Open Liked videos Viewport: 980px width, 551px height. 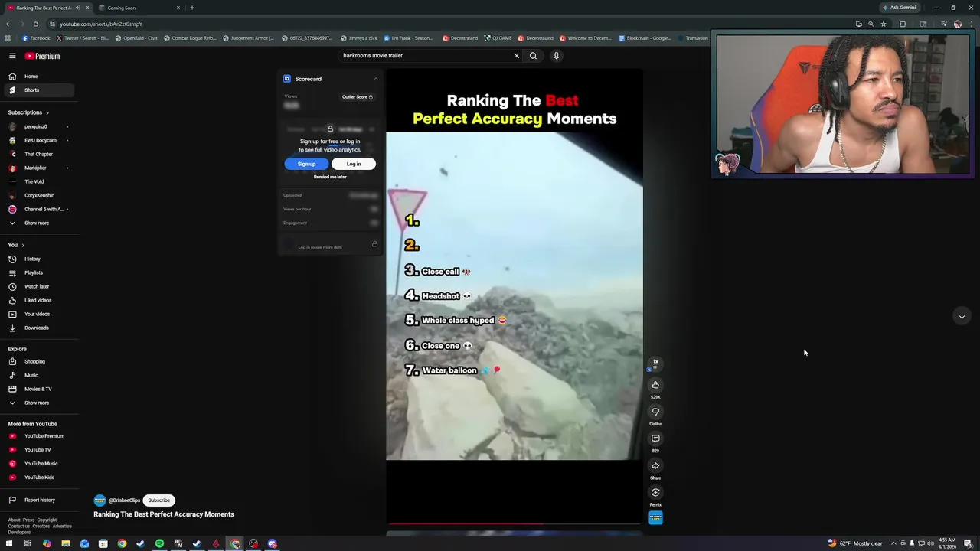pos(38,301)
